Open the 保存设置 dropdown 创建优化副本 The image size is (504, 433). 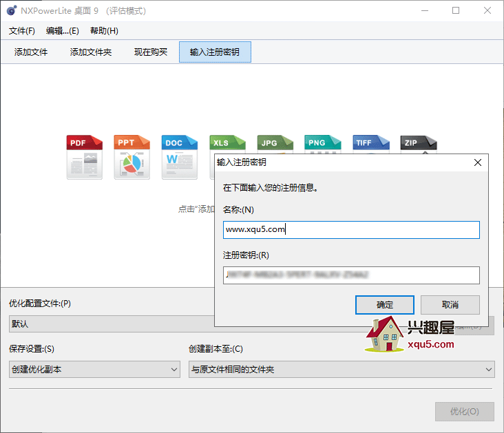[x=94, y=370]
